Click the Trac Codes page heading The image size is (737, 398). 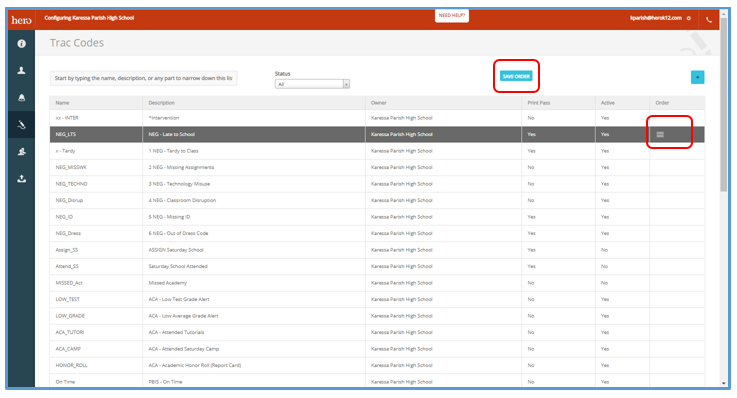pos(77,43)
